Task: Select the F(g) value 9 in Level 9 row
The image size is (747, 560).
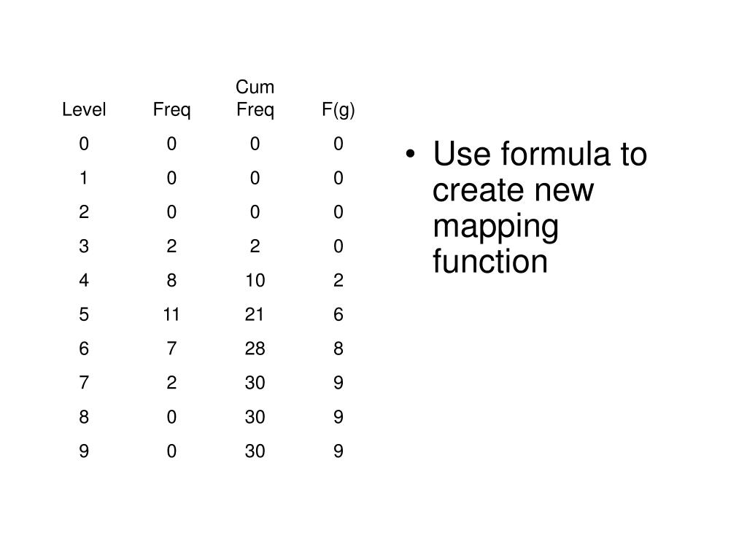Action: pos(338,452)
